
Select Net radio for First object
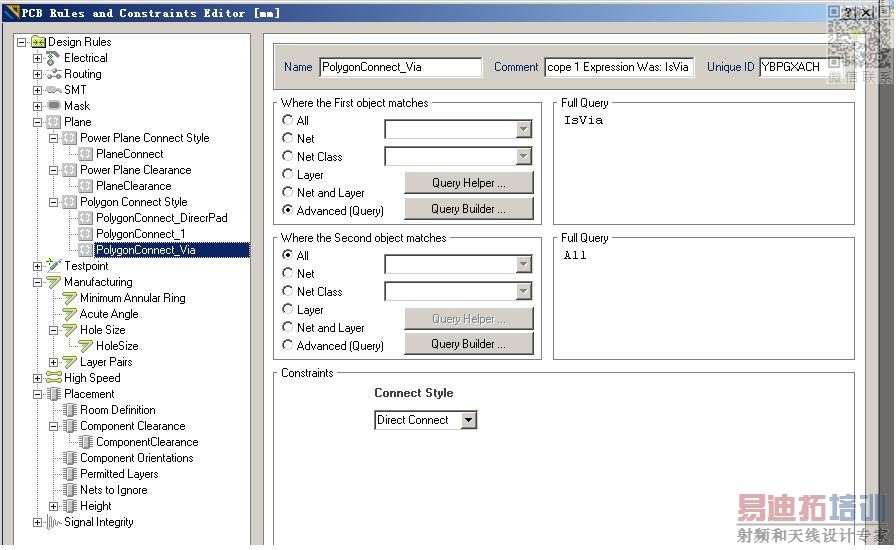click(287, 138)
